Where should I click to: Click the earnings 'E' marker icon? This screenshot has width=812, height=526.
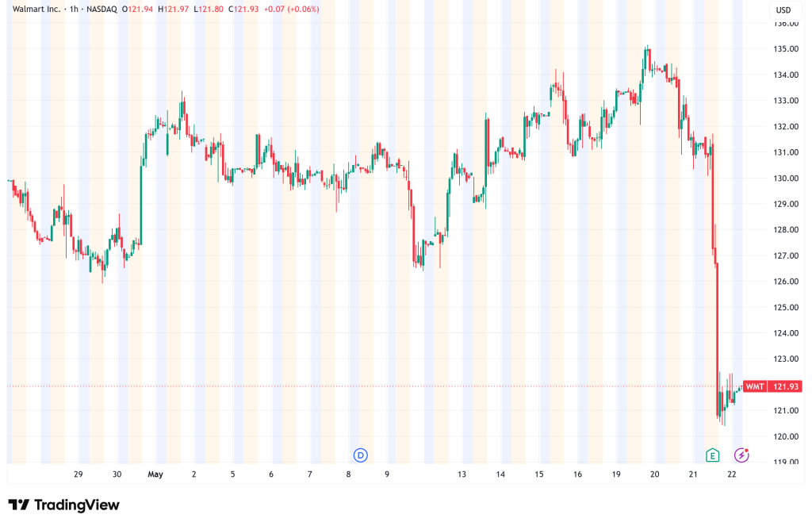(x=713, y=455)
